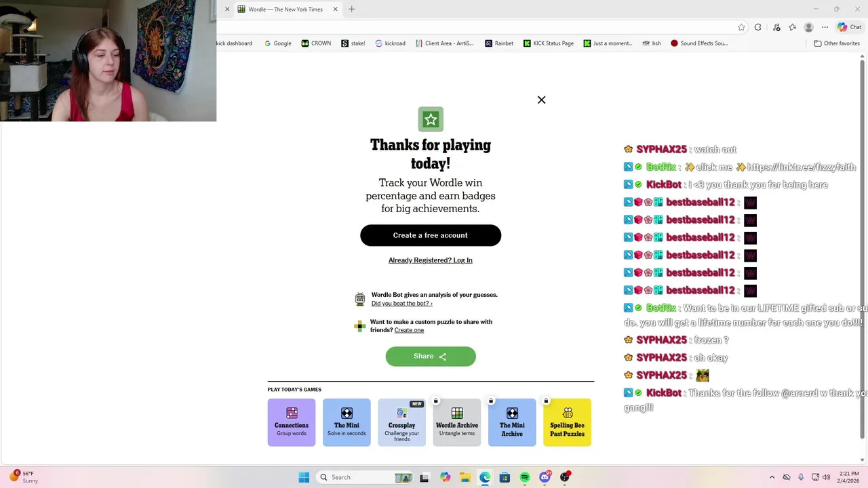
Task: Open the Crossplay game card
Action: pos(401,422)
